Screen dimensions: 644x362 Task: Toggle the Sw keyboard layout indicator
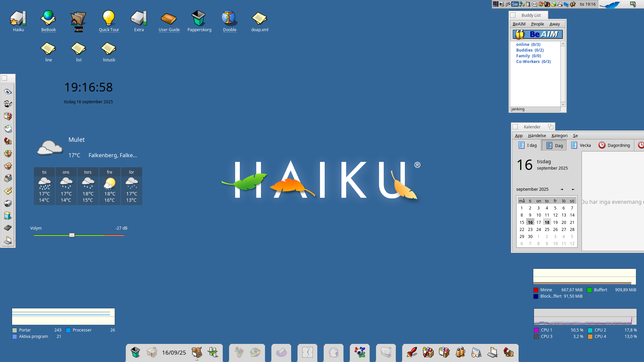pos(515,4)
